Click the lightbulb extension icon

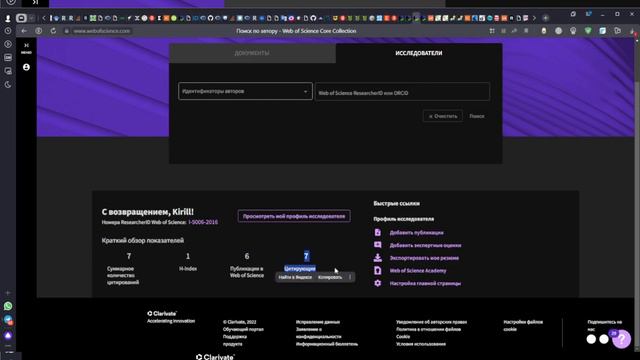tap(573, 31)
